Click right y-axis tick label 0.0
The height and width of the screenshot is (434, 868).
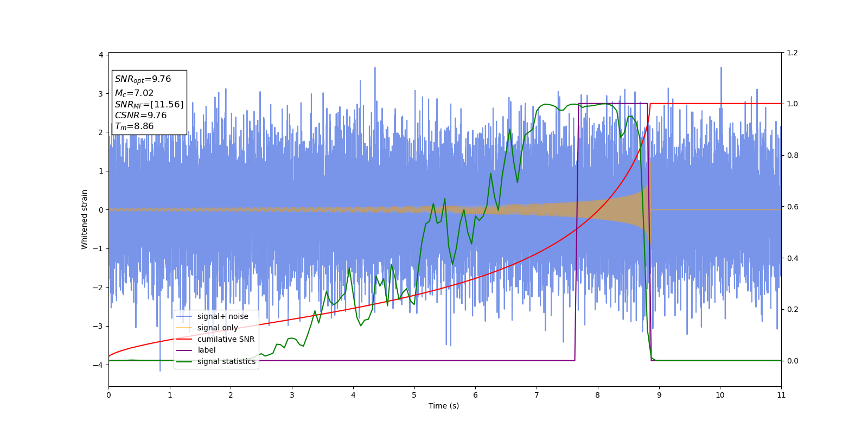click(792, 361)
